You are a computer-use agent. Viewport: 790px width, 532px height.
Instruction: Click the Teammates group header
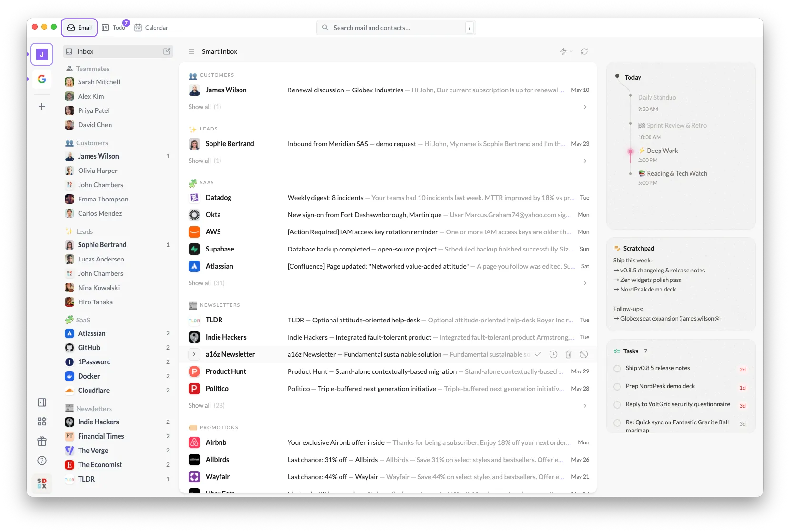88,69
